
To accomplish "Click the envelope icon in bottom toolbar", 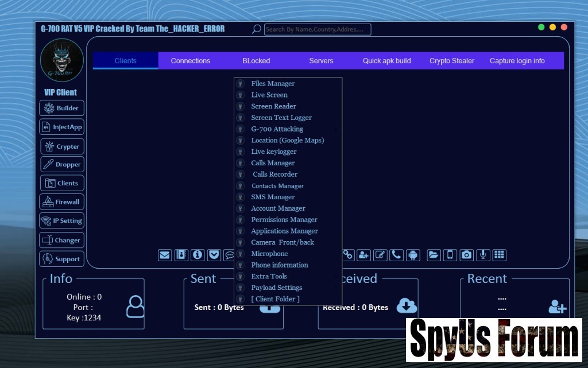I will coord(165,255).
